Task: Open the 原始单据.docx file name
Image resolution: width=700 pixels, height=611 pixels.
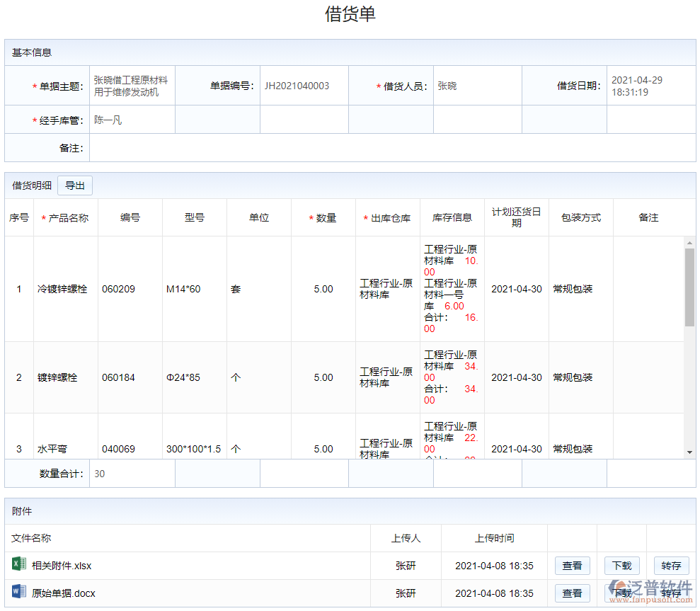Action: [x=64, y=593]
